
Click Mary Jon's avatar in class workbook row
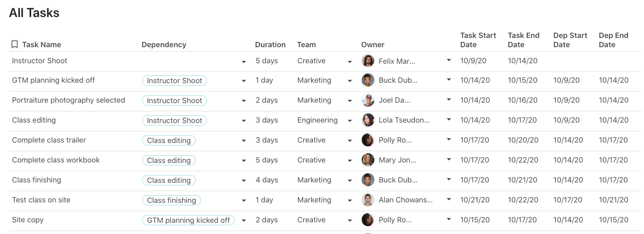[368, 160]
